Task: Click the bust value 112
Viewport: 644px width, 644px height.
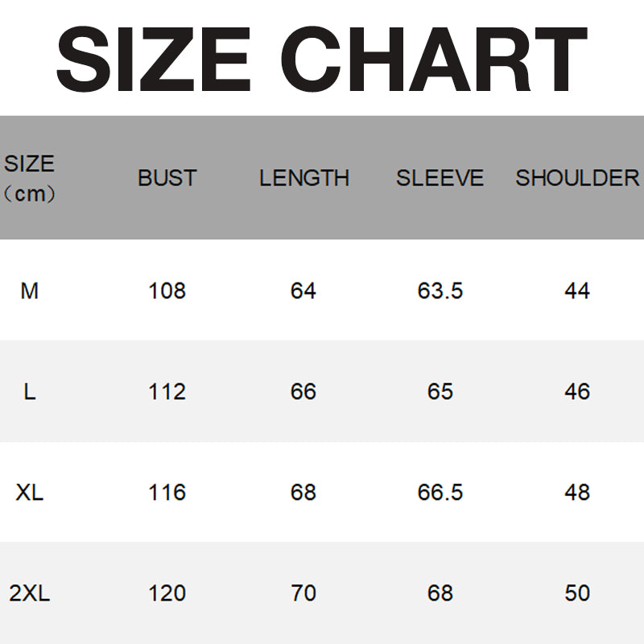Action: tap(167, 391)
